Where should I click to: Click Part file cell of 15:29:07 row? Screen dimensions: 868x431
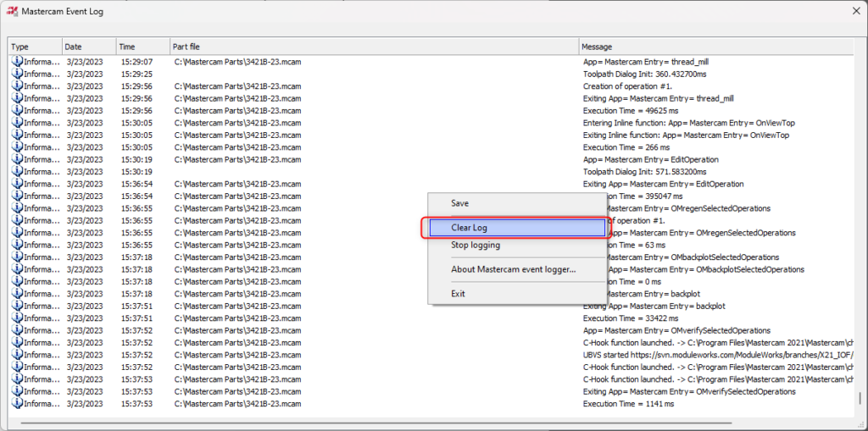[x=237, y=62]
